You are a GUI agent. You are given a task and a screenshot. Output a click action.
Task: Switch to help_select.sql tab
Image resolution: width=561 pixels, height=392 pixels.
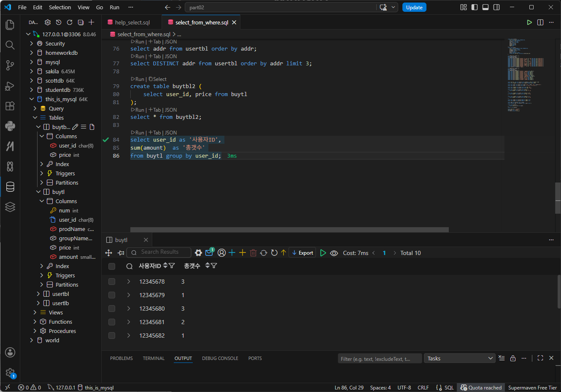tap(132, 22)
